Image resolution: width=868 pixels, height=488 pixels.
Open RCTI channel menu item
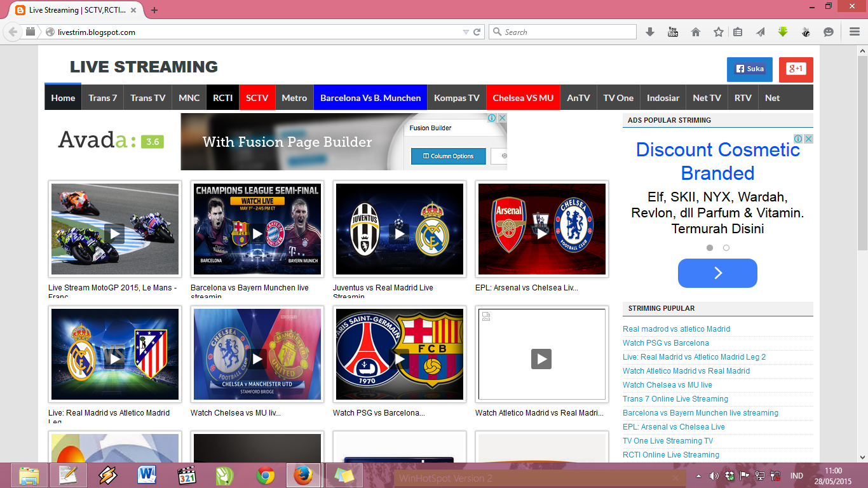(222, 98)
